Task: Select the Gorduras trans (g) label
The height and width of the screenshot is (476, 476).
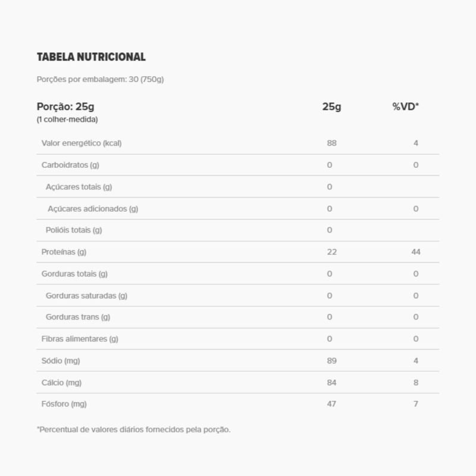Action: coord(78,317)
